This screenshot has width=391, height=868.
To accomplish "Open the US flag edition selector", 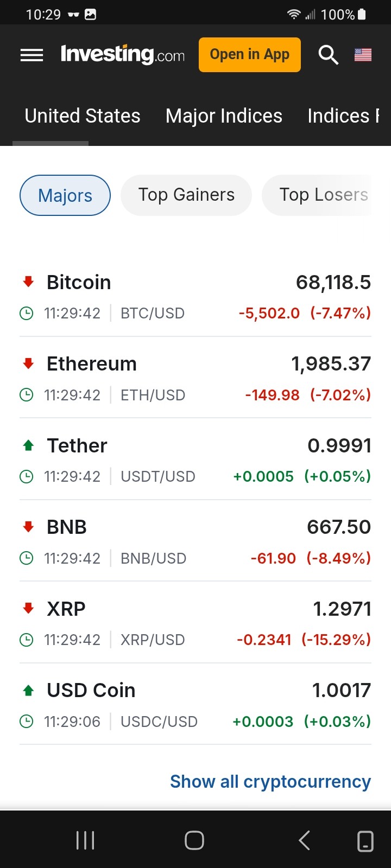I will click(x=363, y=55).
